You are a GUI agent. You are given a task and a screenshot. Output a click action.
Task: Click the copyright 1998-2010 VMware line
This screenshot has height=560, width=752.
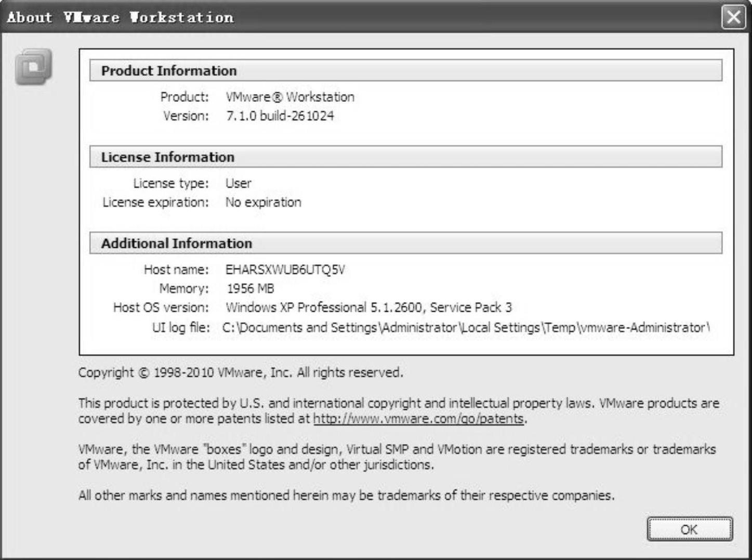point(241,372)
